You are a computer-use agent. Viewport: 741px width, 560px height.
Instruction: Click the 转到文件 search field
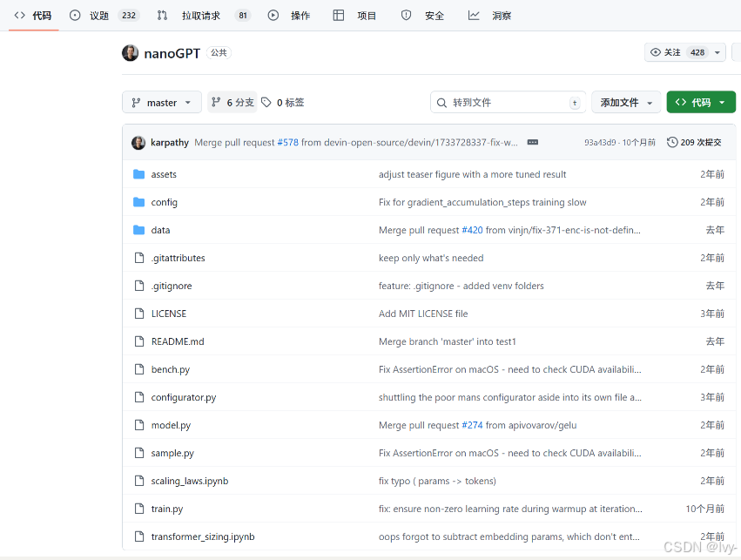coord(508,102)
